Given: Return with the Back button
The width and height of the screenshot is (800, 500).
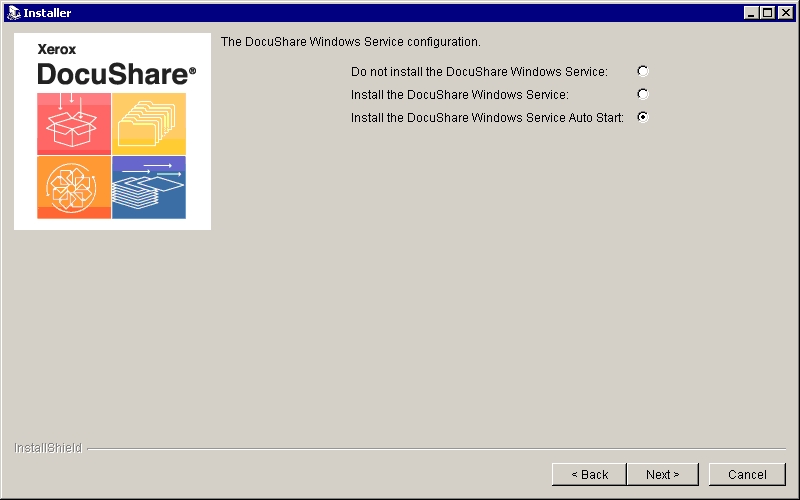Looking at the screenshot, I should [589, 474].
